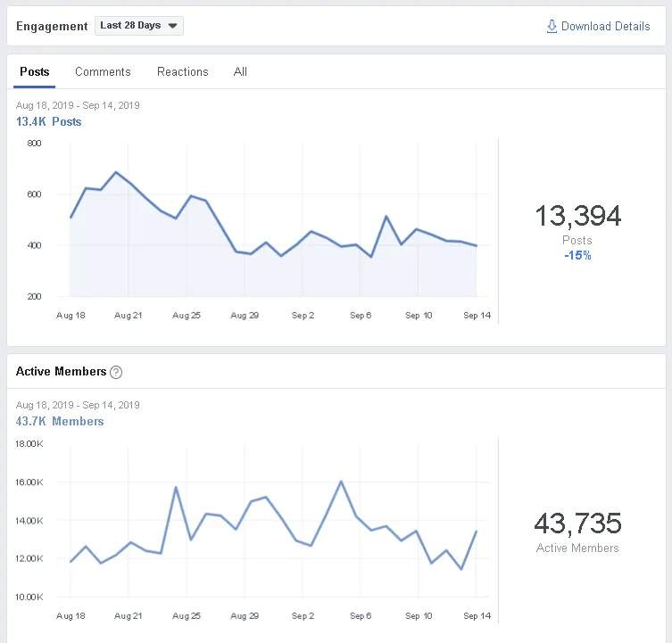The height and width of the screenshot is (643, 672).
Task: Click the 13,394 Posts total figure
Action: 577,216
